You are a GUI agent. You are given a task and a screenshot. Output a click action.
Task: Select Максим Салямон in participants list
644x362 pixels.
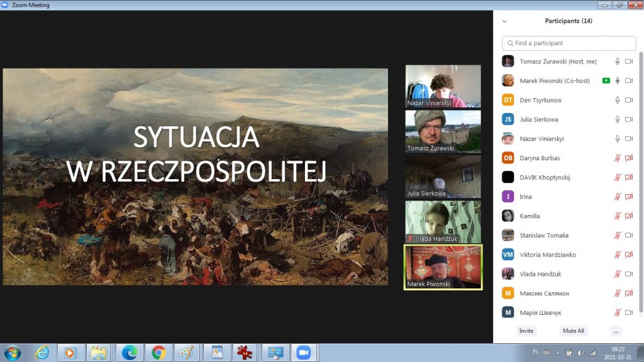coord(545,293)
